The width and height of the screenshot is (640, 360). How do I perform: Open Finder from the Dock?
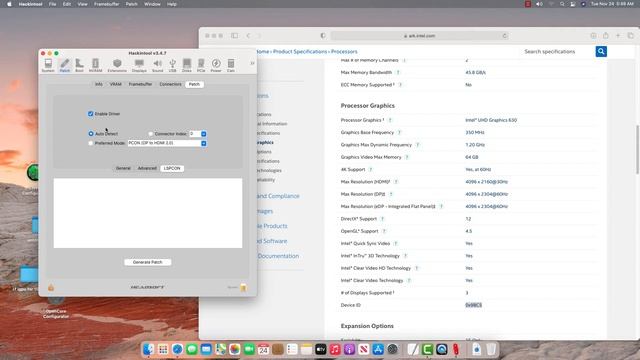click(148, 349)
